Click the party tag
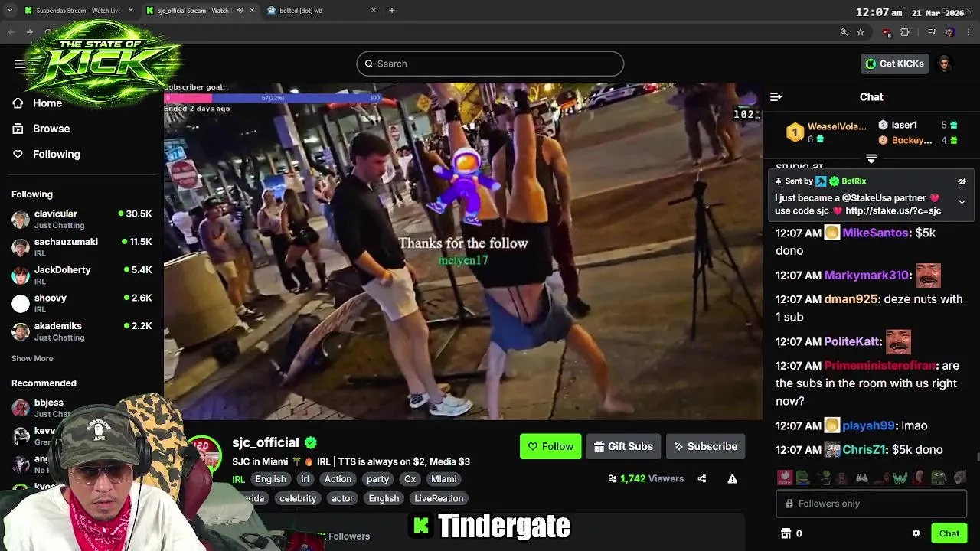 (x=377, y=479)
